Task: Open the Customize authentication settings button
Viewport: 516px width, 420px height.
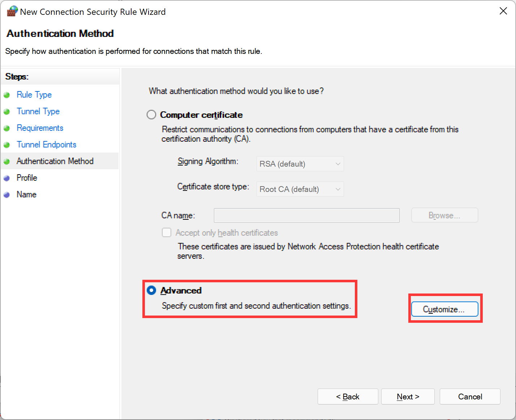Action: (x=444, y=309)
